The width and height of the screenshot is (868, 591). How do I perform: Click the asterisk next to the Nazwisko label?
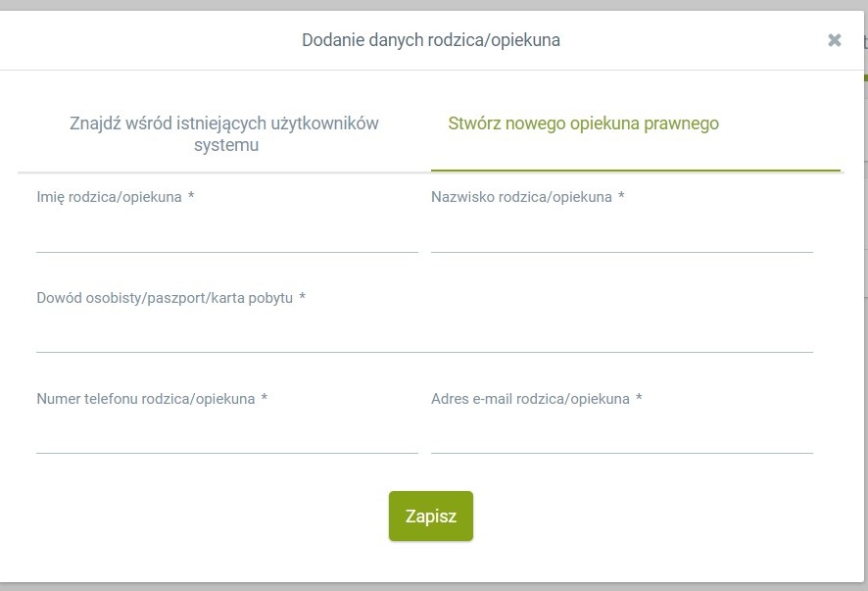[621, 198]
